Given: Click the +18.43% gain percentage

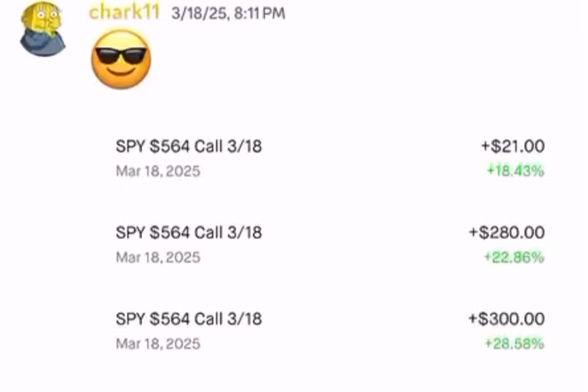Looking at the screenshot, I should (515, 171).
